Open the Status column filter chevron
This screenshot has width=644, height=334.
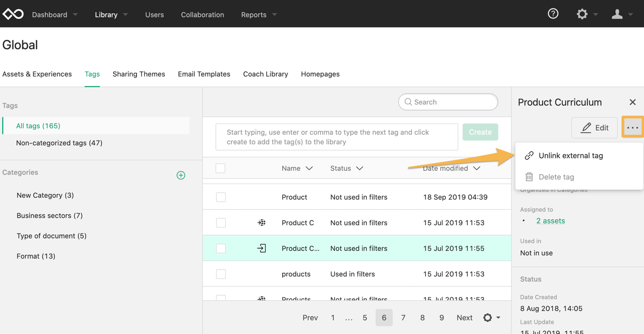coord(359,168)
